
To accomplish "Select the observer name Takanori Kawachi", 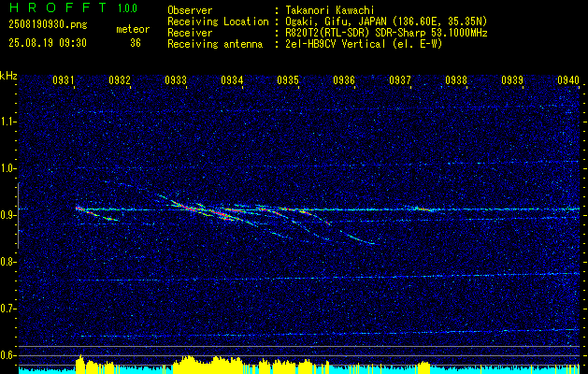I will click(x=329, y=10).
